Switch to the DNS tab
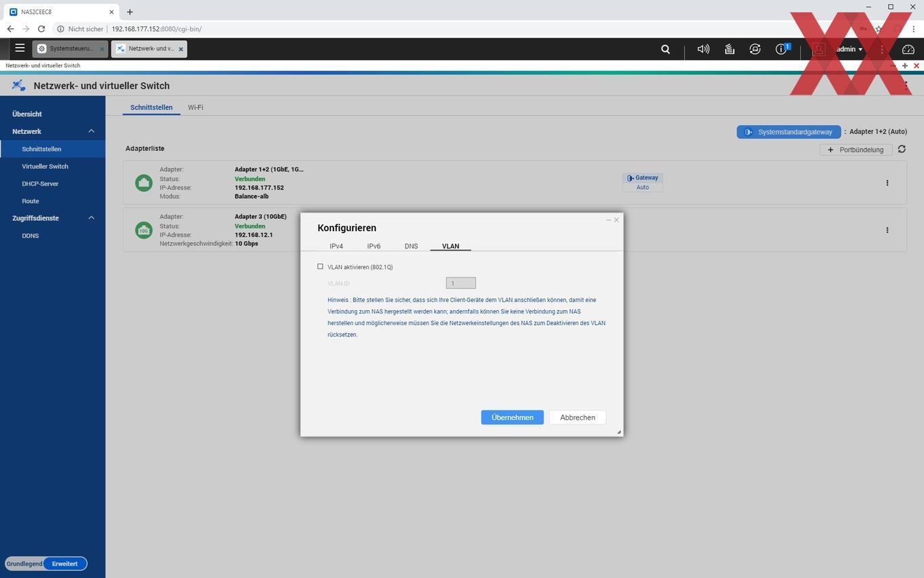This screenshot has width=924, height=578. [x=411, y=246]
